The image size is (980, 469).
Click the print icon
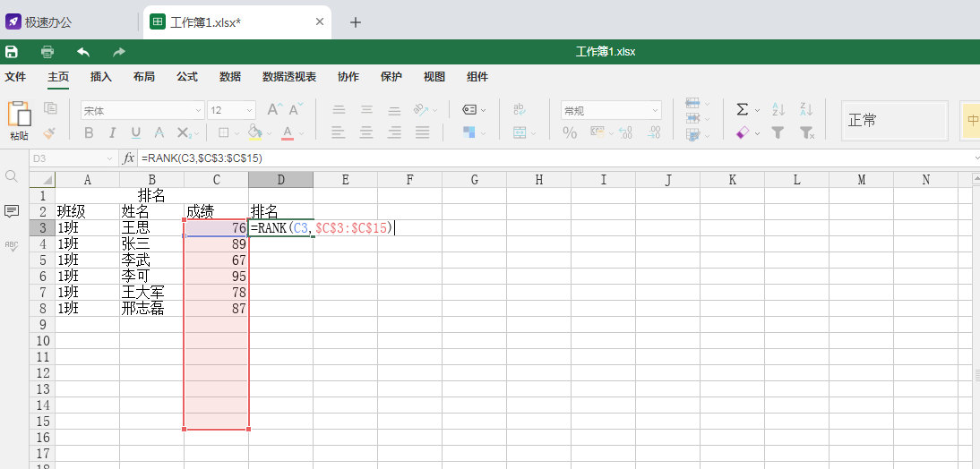pos(47,52)
